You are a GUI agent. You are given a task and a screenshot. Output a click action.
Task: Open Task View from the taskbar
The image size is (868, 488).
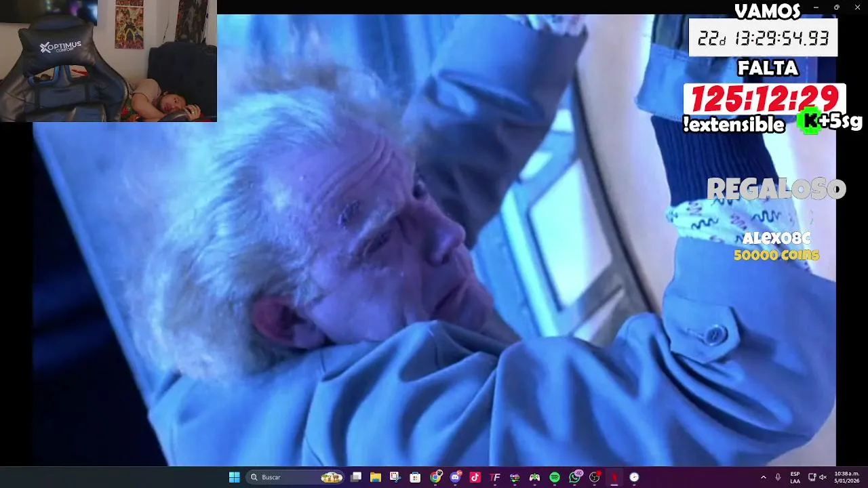pyautogui.click(x=356, y=477)
